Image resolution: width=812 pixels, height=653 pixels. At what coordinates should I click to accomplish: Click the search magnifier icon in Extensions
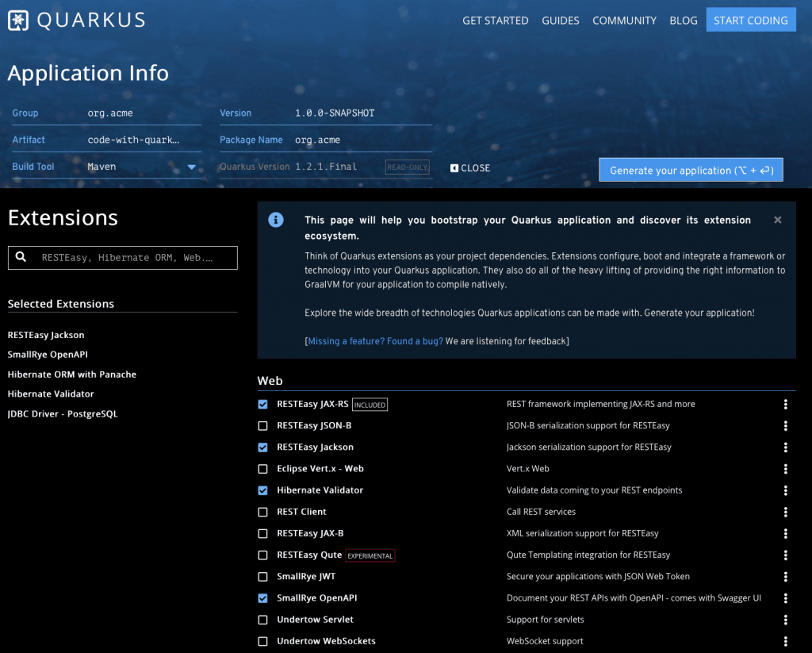tap(21, 256)
